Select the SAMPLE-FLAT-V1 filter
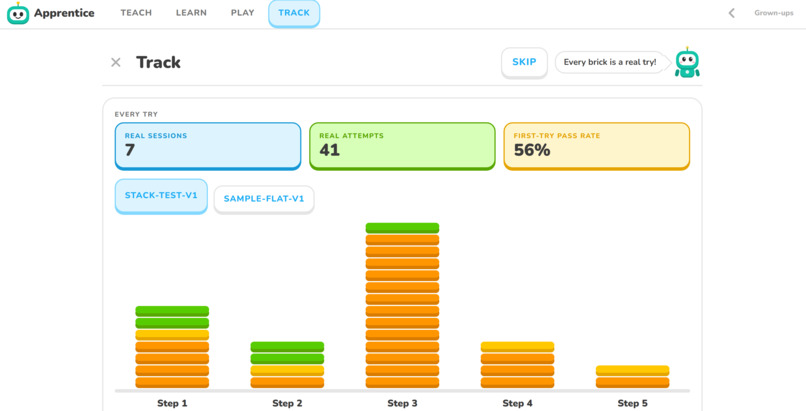 (264, 199)
